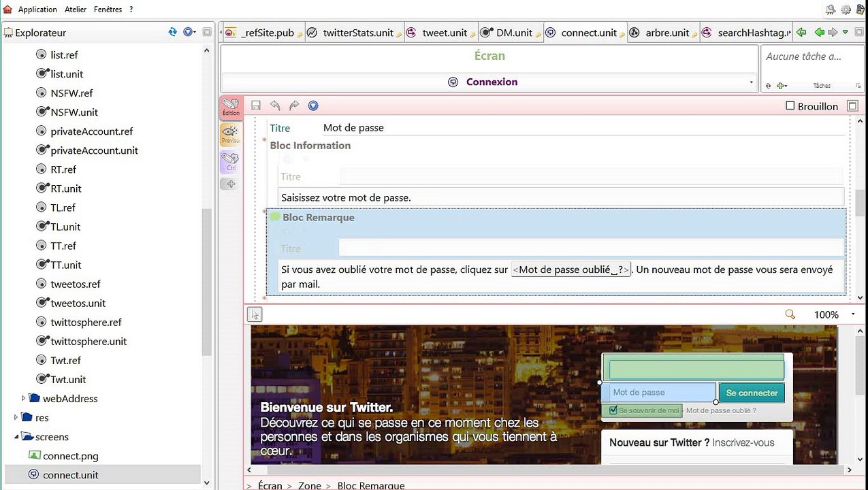Screen dimensions: 868x490
Task: Click the empty Titre field in Bloc Remarque
Action: tap(591, 248)
